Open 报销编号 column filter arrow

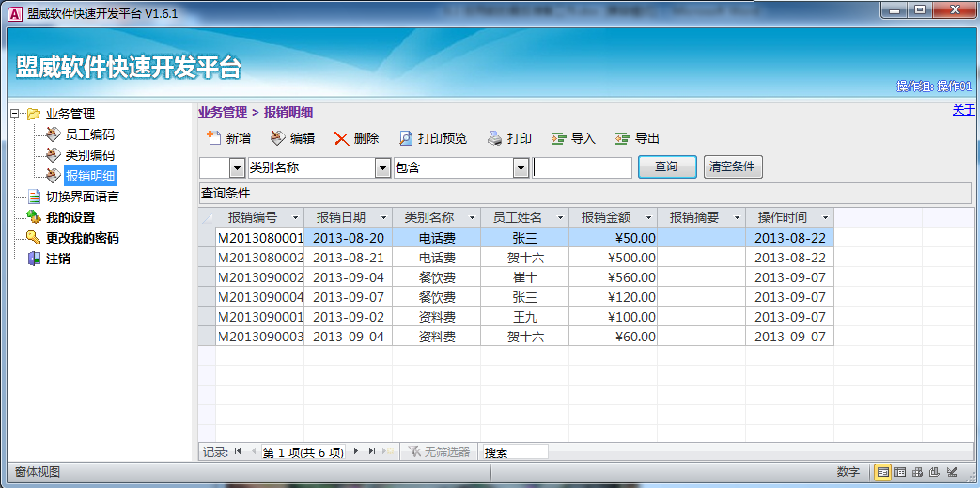(296, 218)
